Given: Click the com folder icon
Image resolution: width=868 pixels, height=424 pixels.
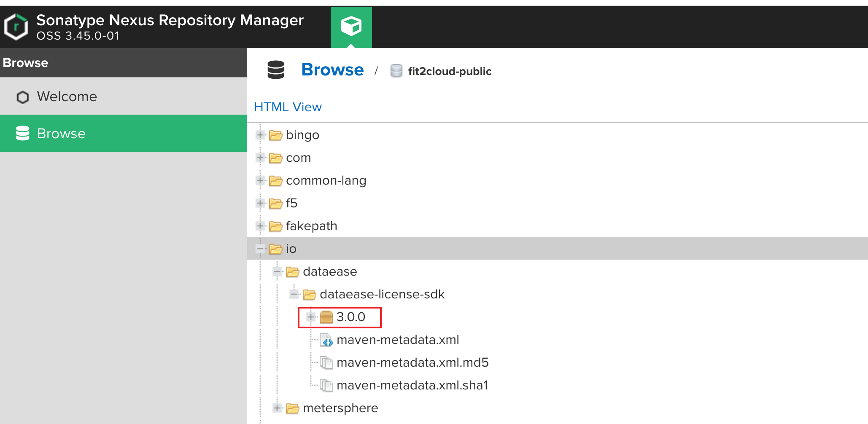Looking at the screenshot, I should click(x=276, y=158).
